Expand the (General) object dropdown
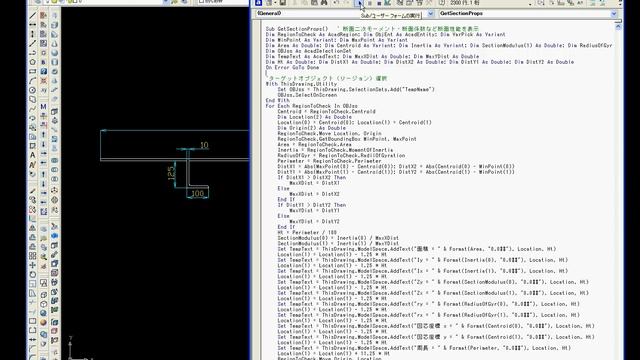 click(430, 13)
